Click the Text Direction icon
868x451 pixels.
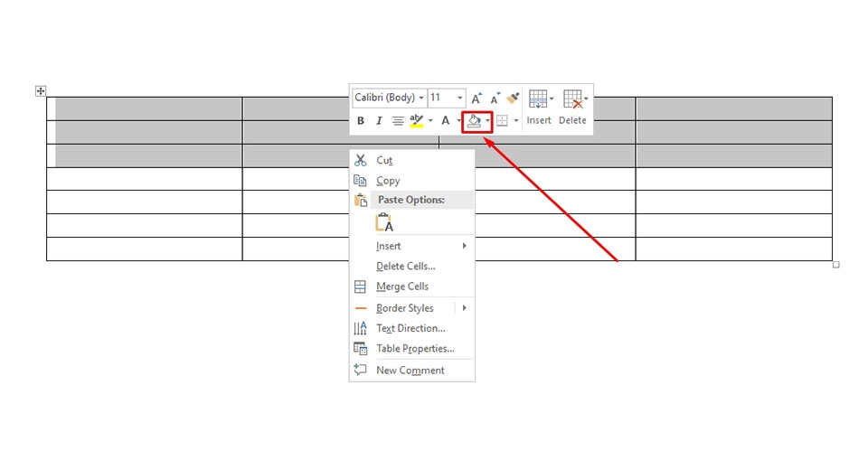click(x=360, y=328)
